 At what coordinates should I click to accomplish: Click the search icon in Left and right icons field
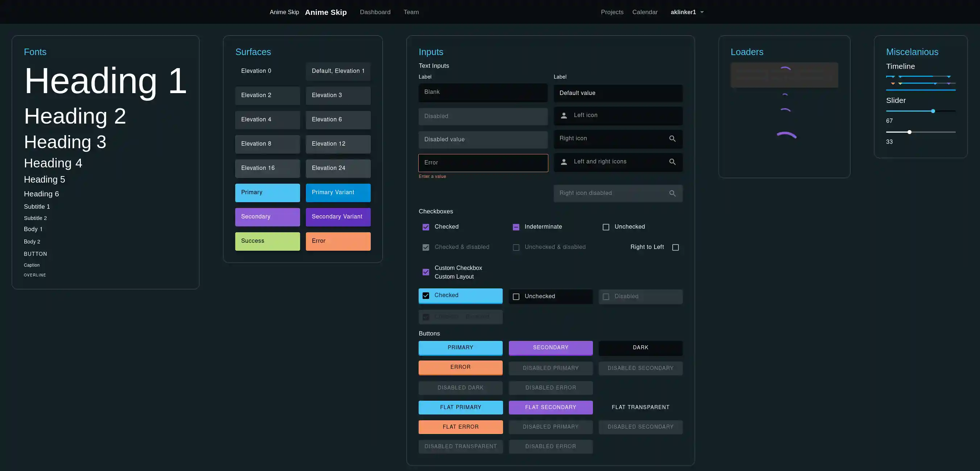pos(673,162)
